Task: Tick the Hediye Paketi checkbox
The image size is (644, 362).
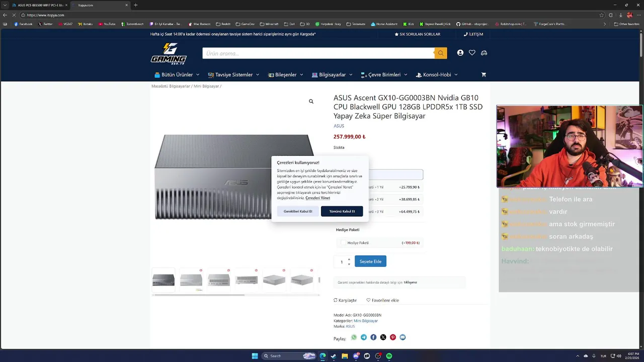Action: (x=344, y=243)
